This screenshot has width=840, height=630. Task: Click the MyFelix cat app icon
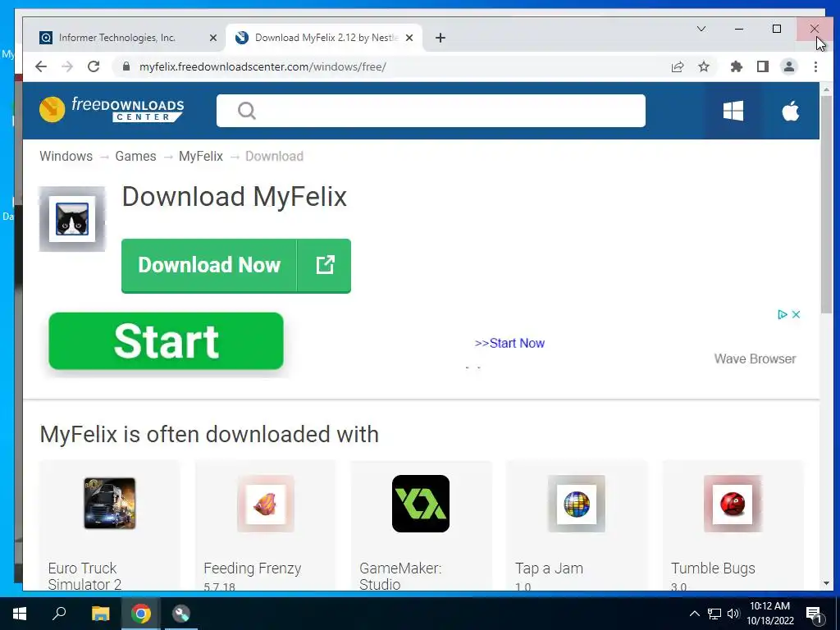[72, 218]
